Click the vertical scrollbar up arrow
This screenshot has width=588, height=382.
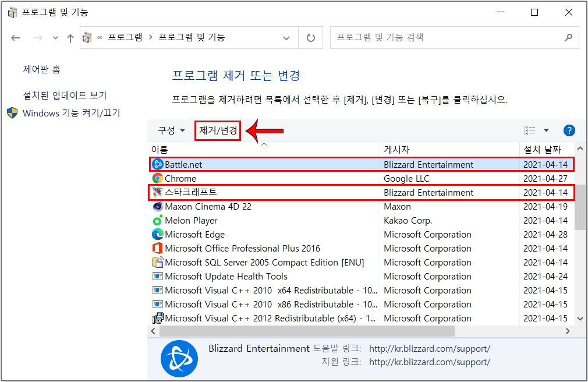coord(580,148)
